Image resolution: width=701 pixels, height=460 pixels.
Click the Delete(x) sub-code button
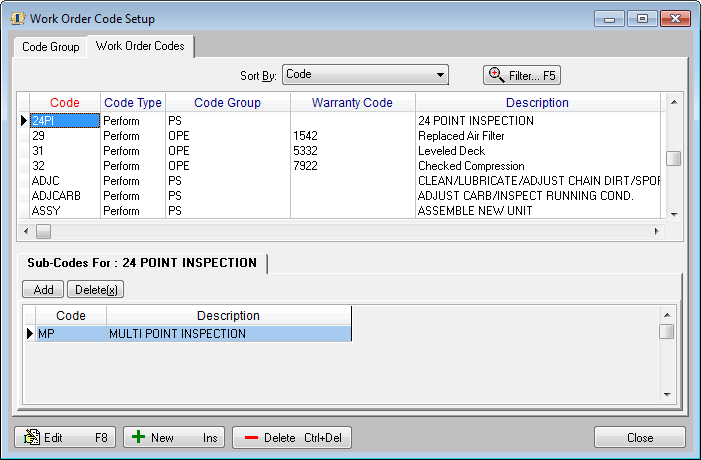tap(96, 290)
